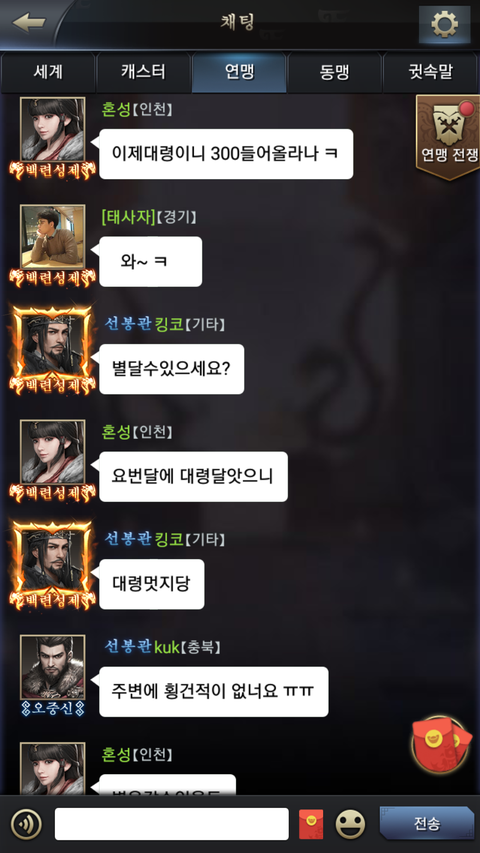Tap 킹코 flaming avatar beside 별달수있으세요
The image size is (480, 853).
tap(52, 345)
